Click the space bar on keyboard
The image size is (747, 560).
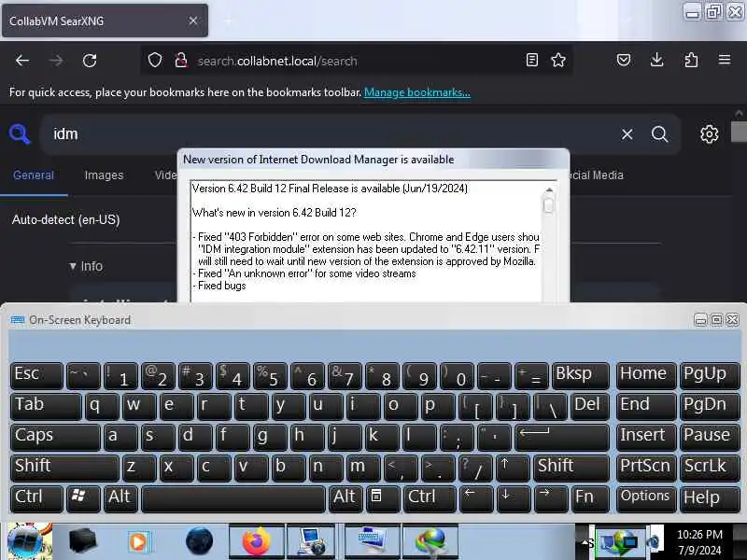[233, 498]
